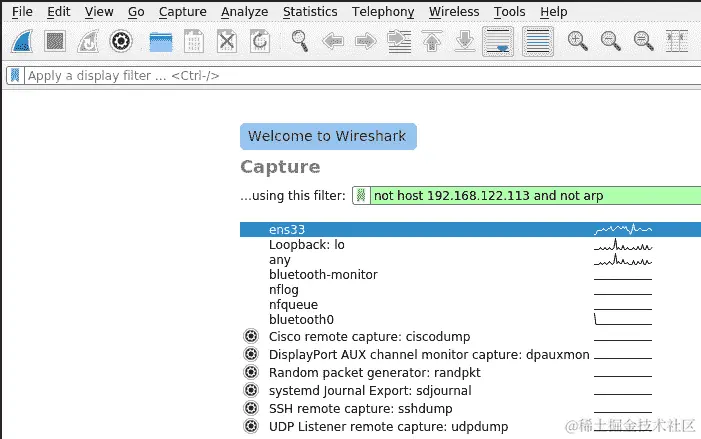The height and width of the screenshot is (439, 701).
Task: Open the Go menu
Action: click(x=136, y=12)
